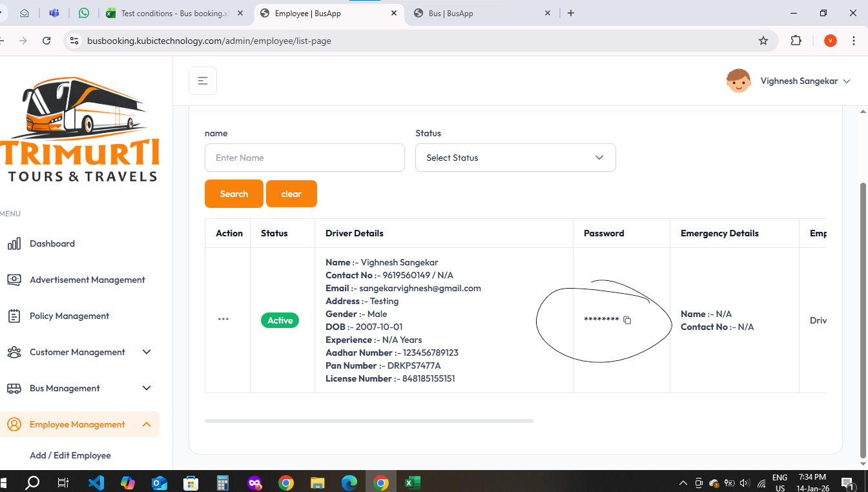Open the Dashboard menu item
Image resolution: width=868 pixels, height=492 pixels.
[x=52, y=243]
